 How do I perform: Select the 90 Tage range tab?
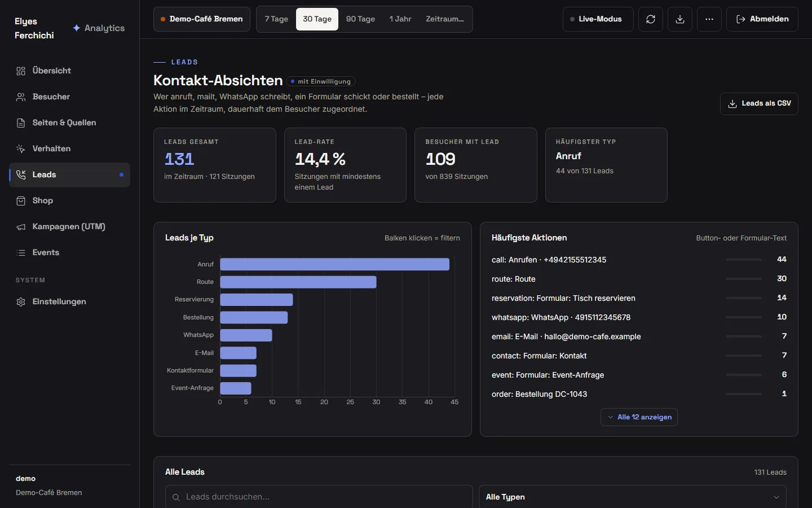[360, 19]
